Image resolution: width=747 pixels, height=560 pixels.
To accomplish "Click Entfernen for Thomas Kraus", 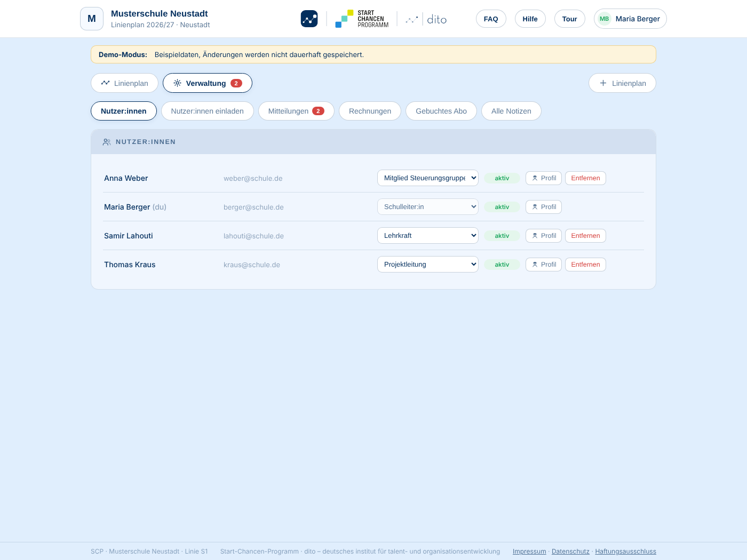I will coord(585,265).
